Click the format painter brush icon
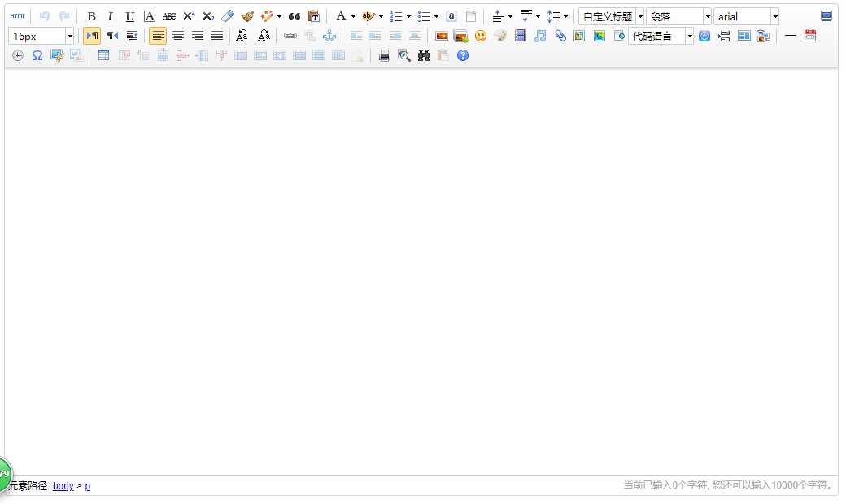Viewport: 846px width, 504px height. coord(247,16)
